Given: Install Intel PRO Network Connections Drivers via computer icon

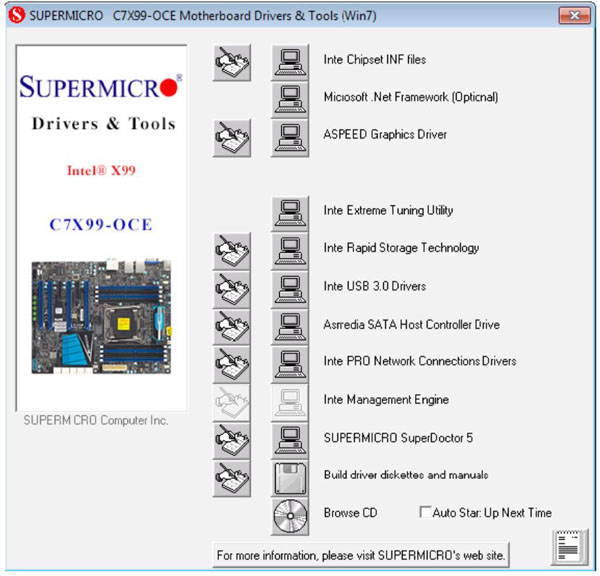Looking at the screenshot, I should pyautogui.click(x=290, y=364).
